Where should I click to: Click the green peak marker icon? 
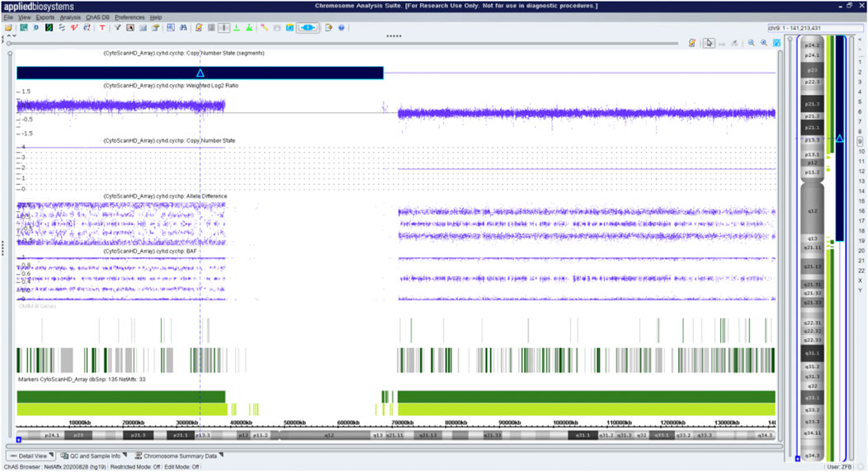249,28
